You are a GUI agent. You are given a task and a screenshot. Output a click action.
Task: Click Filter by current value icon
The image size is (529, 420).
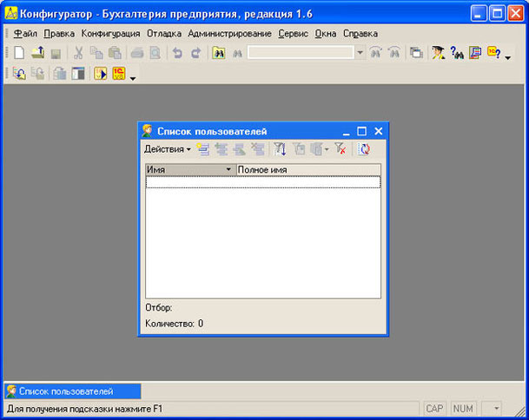[x=299, y=149]
